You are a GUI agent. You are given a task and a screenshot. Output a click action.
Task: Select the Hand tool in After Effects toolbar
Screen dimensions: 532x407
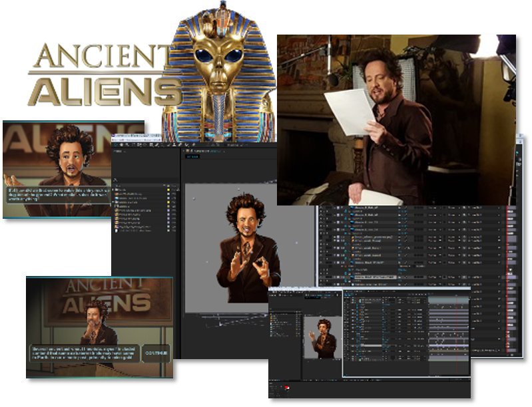pos(121,145)
